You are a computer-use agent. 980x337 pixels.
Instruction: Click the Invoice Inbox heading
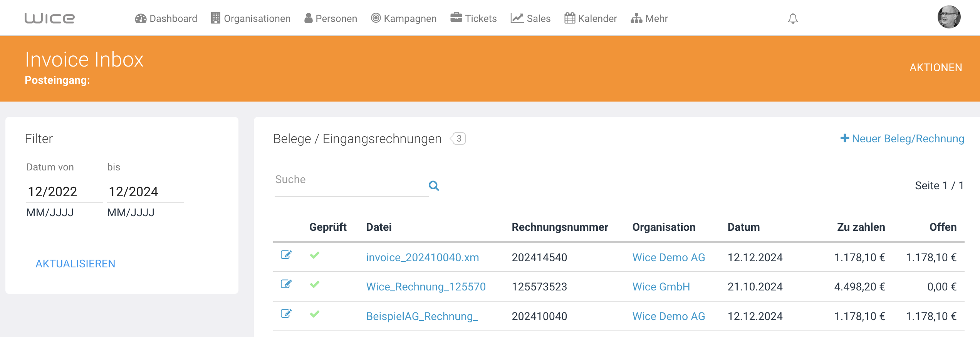pos(84,60)
